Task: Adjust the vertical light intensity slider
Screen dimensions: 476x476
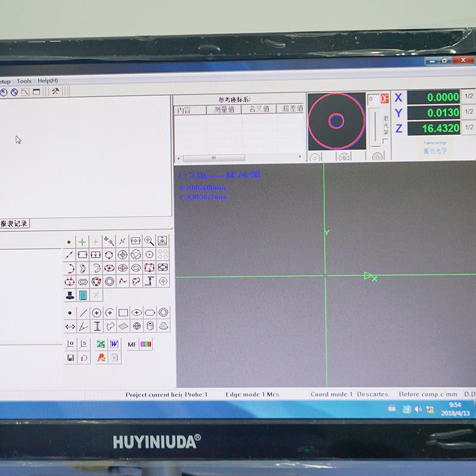Action: point(375,127)
